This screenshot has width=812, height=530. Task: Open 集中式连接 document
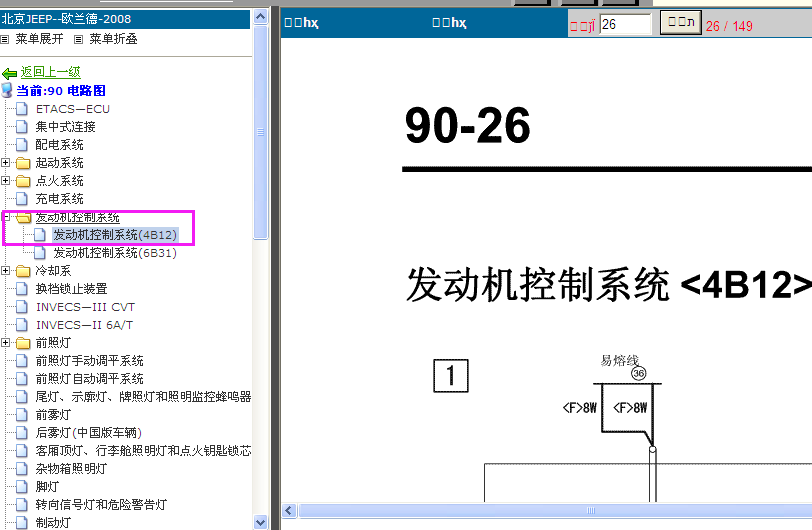click(x=65, y=127)
